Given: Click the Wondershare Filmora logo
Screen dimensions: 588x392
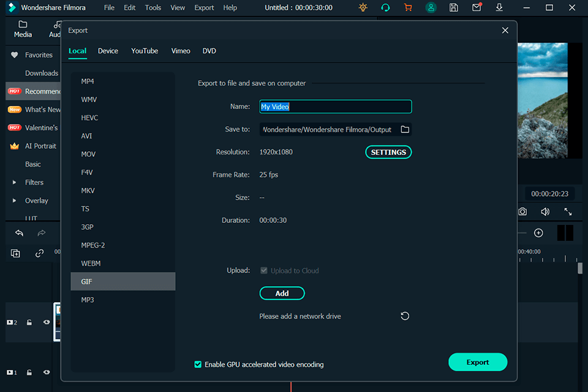Looking at the screenshot, I should 12,7.
